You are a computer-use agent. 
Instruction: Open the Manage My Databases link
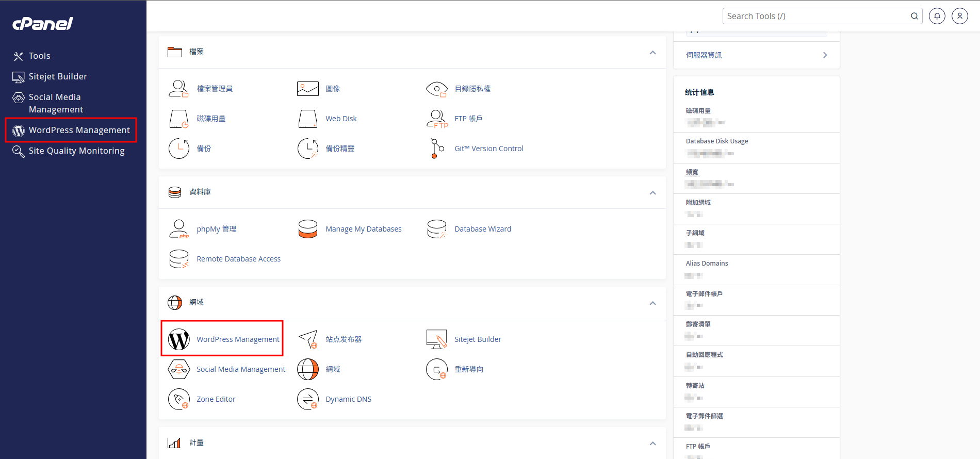(x=364, y=229)
